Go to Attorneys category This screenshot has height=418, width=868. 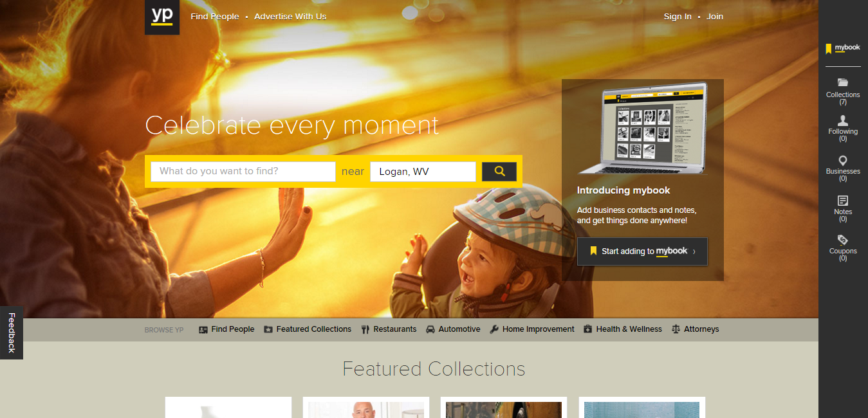click(x=695, y=329)
